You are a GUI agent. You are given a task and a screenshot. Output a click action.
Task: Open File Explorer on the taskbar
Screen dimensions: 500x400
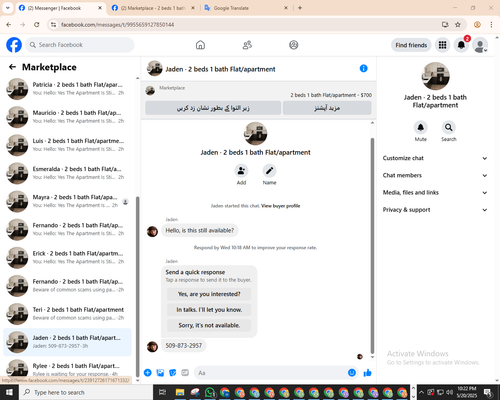click(180, 392)
